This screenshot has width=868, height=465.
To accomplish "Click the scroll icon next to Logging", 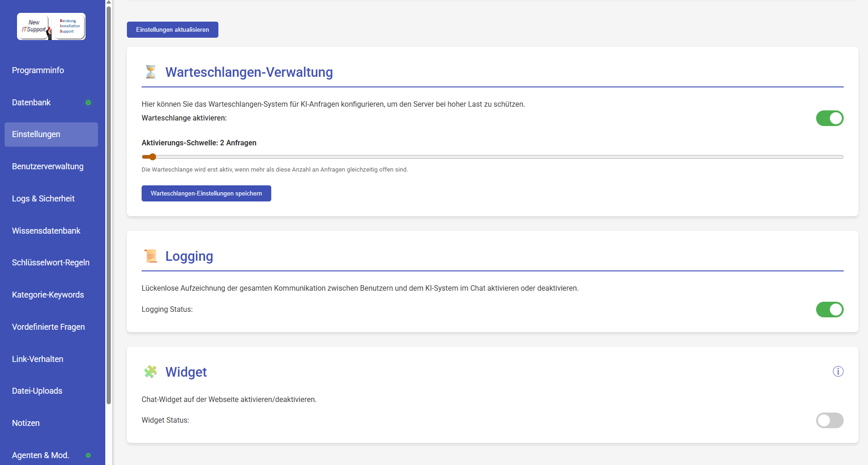I will click(150, 256).
